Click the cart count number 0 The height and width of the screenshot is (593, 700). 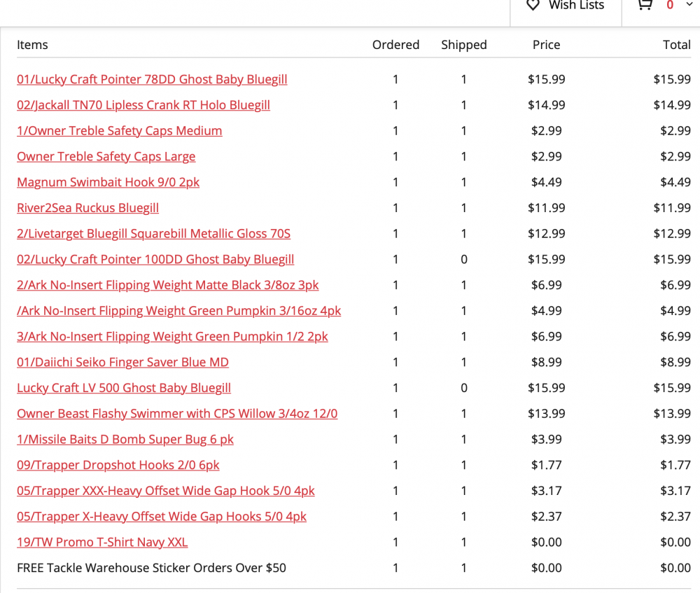tap(670, 5)
